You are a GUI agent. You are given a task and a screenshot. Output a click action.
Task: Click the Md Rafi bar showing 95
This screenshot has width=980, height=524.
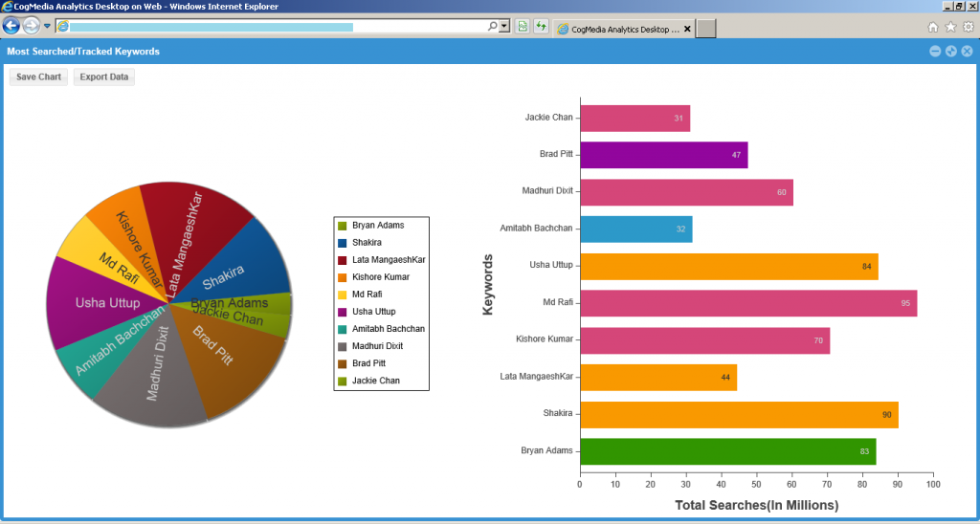click(747, 303)
